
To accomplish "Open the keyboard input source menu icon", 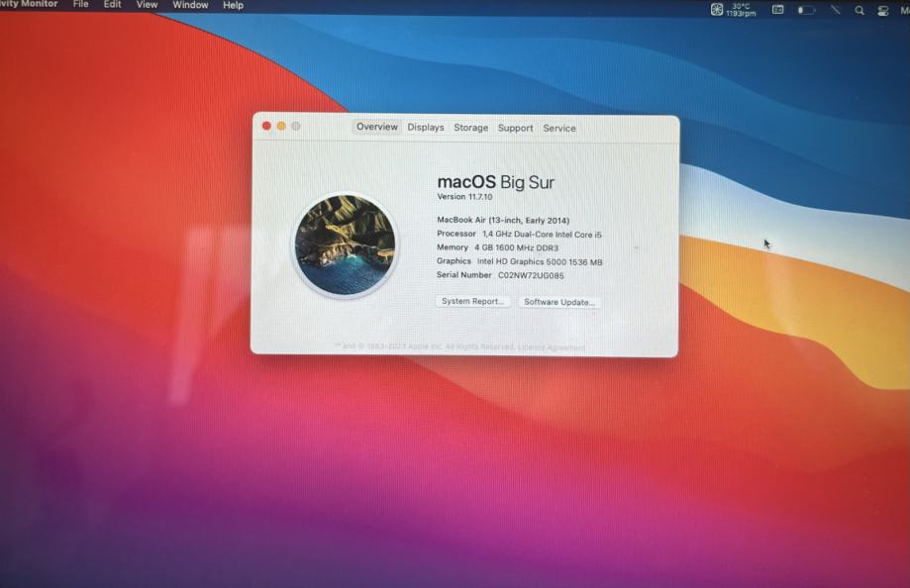I will pos(778,9).
